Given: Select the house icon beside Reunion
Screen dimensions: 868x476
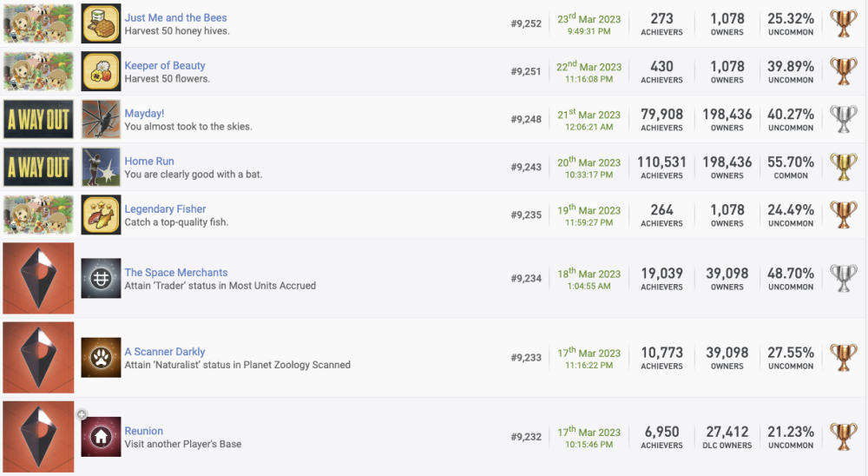Looking at the screenshot, I should click(x=101, y=436).
